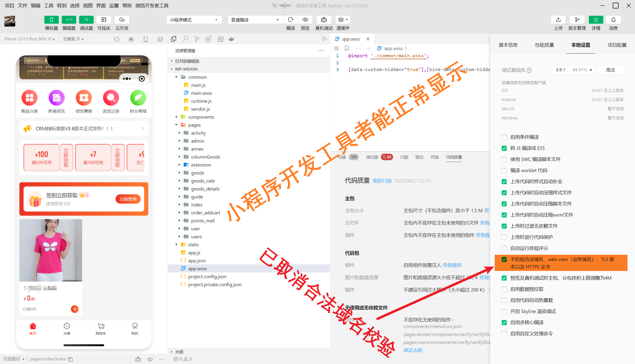Open Cloud Development (云开发)
The image size is (635, 364).
click(x=122, y=20)
